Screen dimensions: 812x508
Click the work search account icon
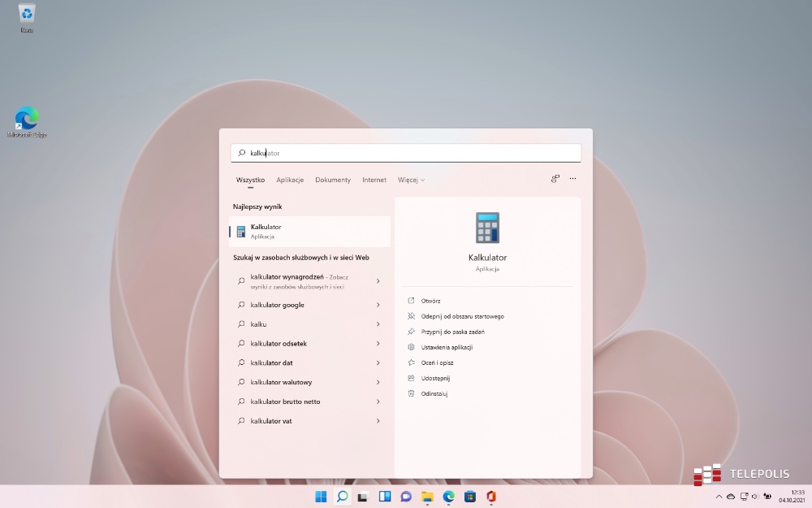(x=555, y=179)
